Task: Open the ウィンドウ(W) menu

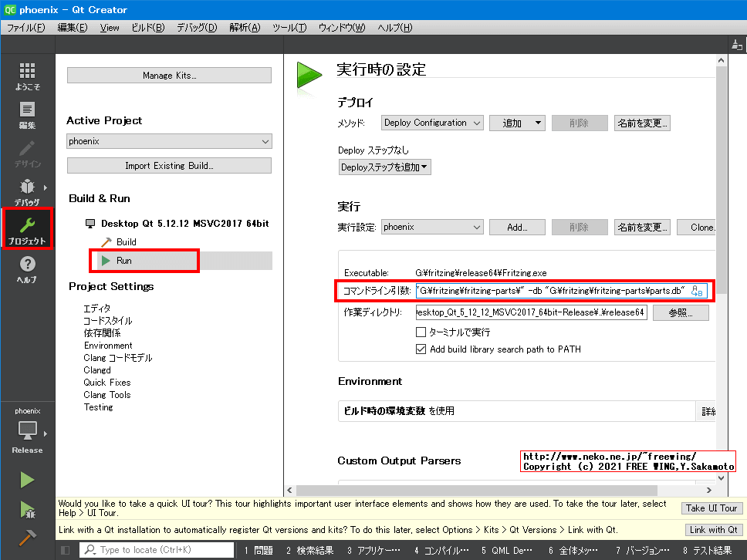Action: pyautogui.click(x=342, y=28)
